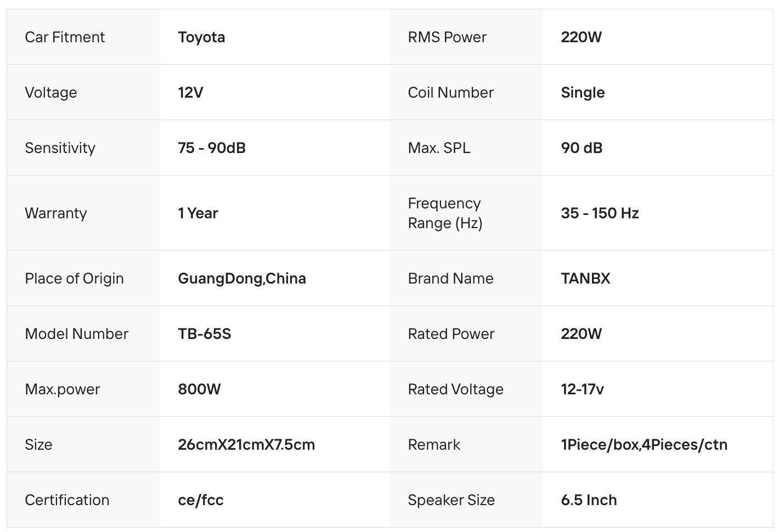The width and height of the screenshot is (779, 532).
Task: Select the ce/fcc certification value
Action: 201,500
